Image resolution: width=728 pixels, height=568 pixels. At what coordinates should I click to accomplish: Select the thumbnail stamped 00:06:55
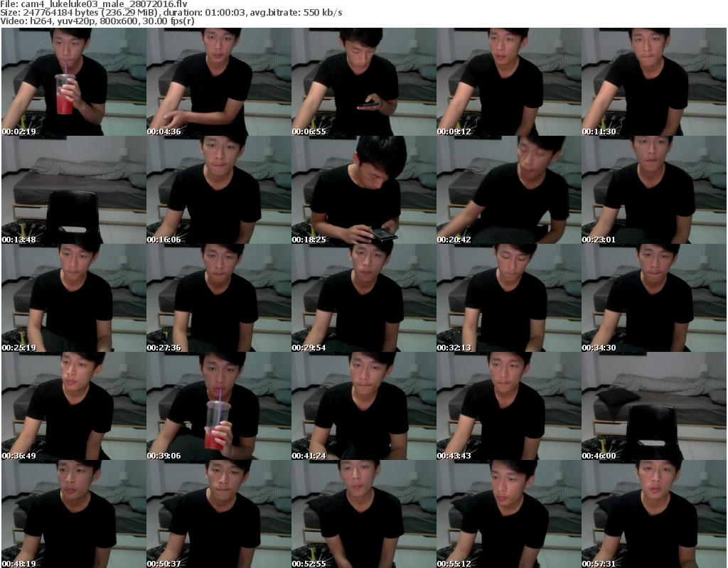pyautogui.click(x=363, y=82)
